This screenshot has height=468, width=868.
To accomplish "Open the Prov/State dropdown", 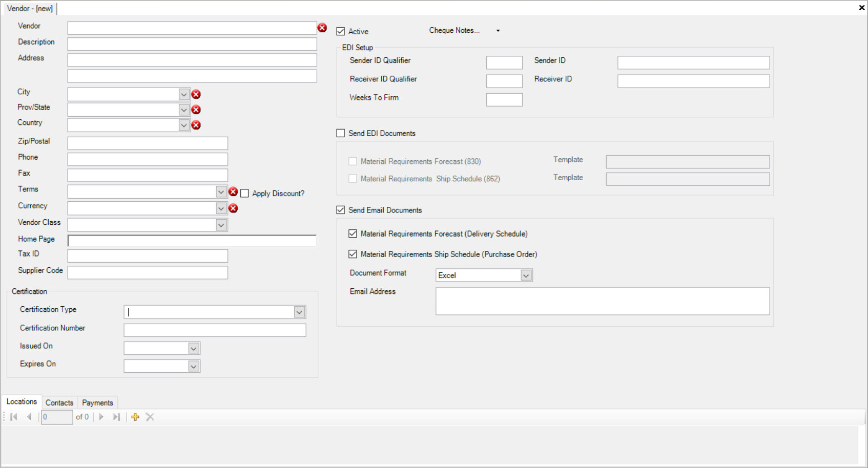I will click(x=184, y=110).
